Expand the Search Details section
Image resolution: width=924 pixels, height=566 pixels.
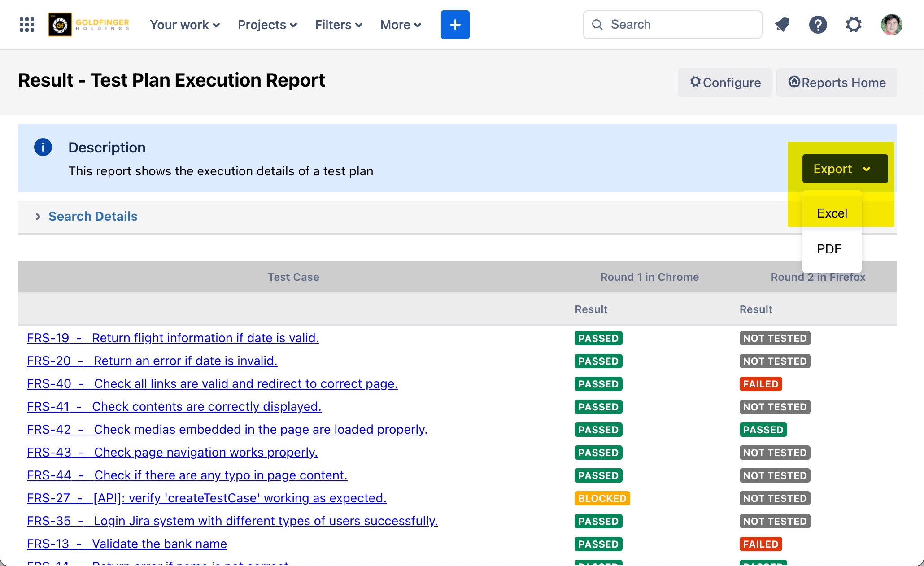(x=92, y=216)
